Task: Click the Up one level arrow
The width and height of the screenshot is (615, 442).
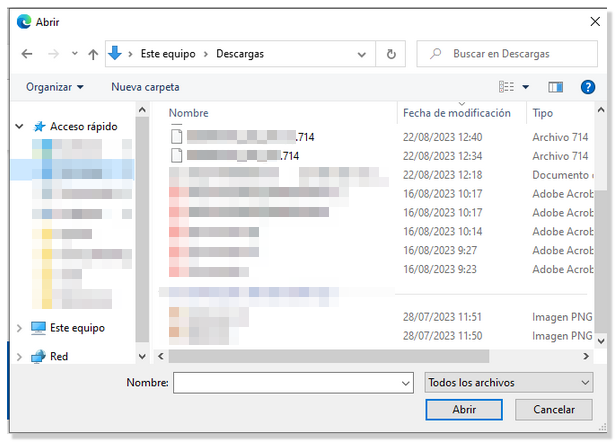Action: pos(93,54)
